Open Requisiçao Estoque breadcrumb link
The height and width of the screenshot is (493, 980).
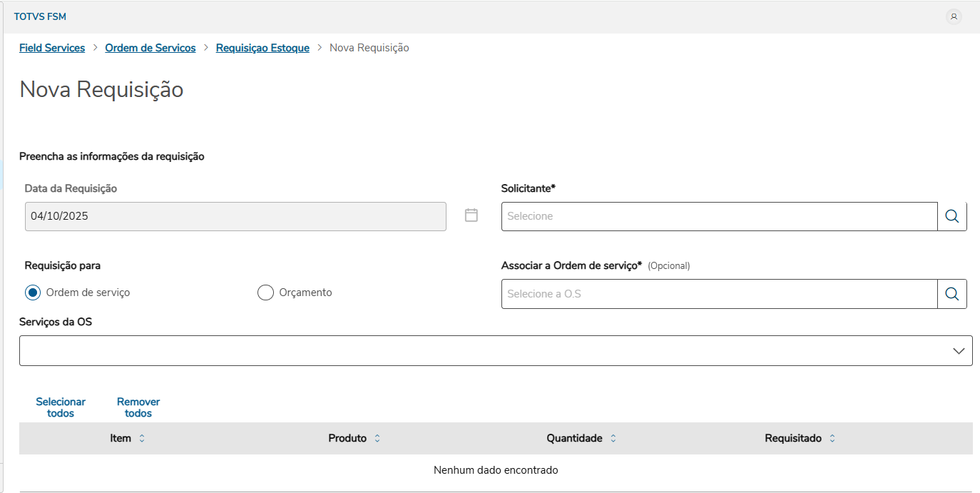262,48
